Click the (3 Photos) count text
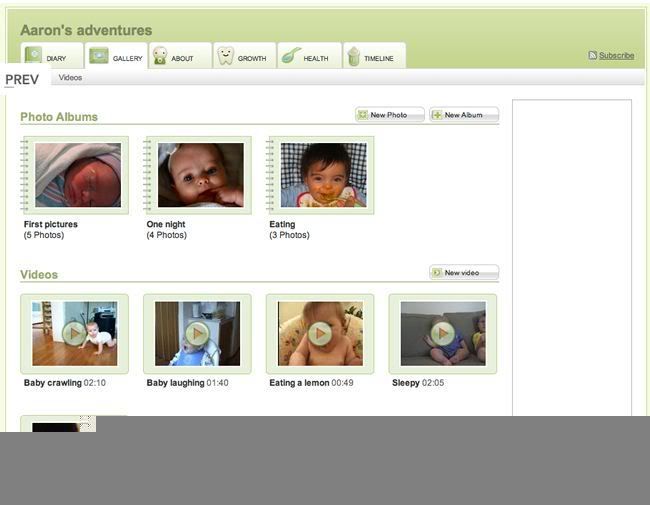This screenshot has width=650, height=505. [289, 235]
